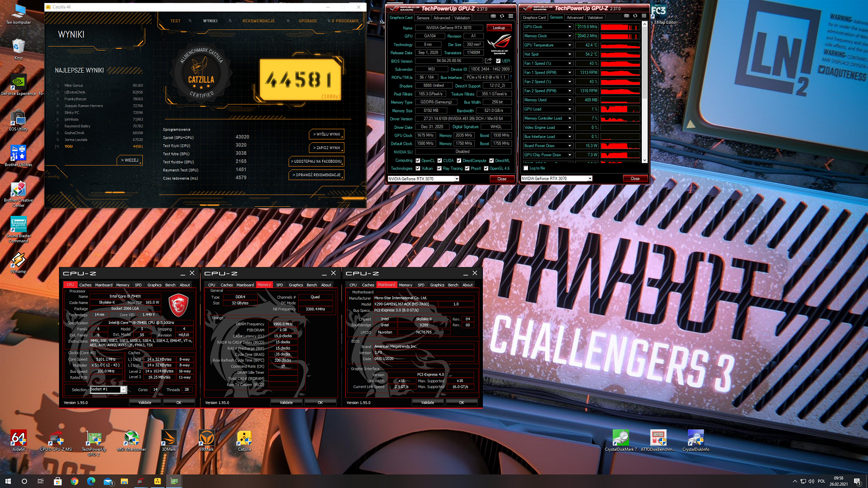Expand GPU Clock sensor dropdown

(x=570, y=27)
